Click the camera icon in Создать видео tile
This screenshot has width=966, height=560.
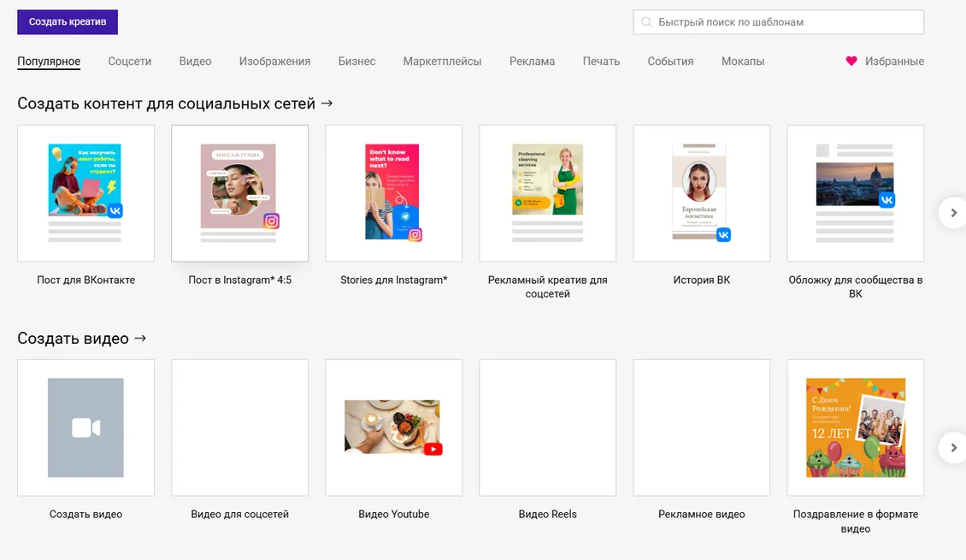tap(85, 427)
